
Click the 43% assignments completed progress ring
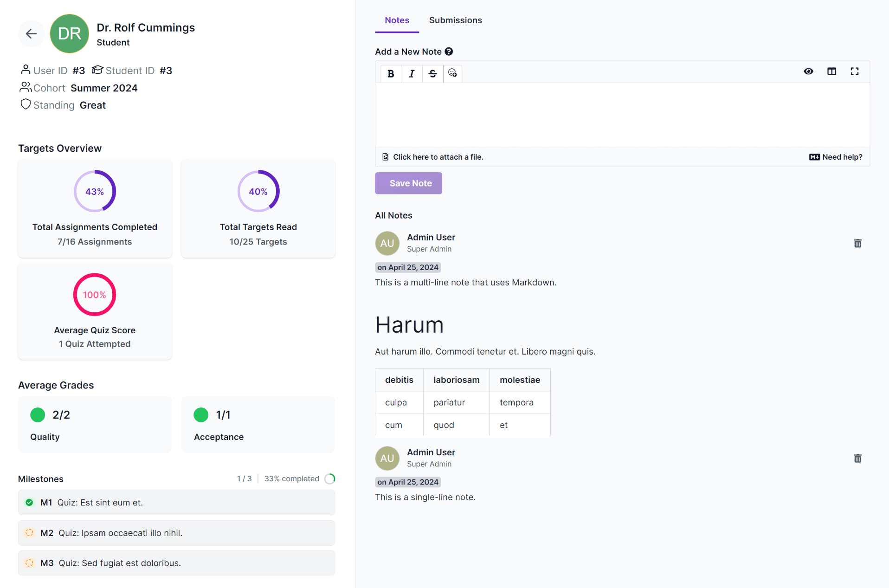pyautogui.click(x=95, y=191)
